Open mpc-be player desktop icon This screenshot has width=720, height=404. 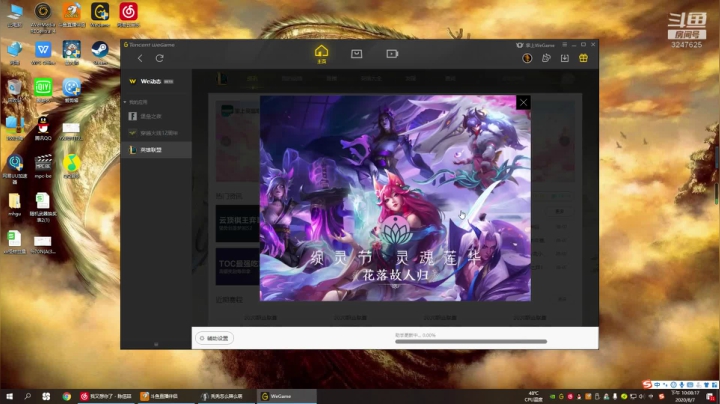point(43,166)
